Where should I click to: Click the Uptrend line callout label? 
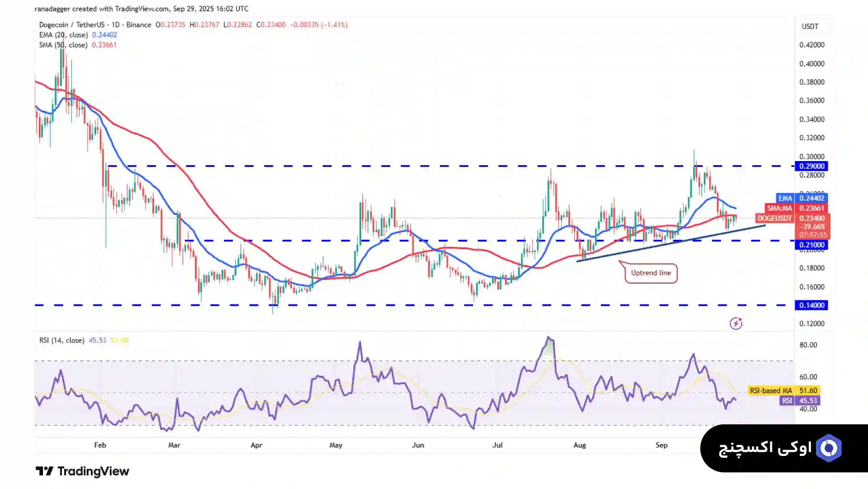point(651,273)
